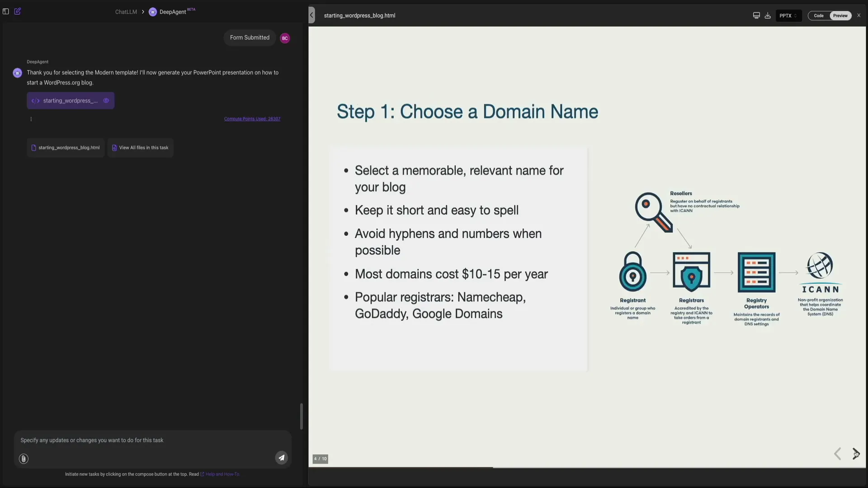Click the fullscreen monitor present icon
This screenshot has height=488, width=868.
tap(756, 16)
